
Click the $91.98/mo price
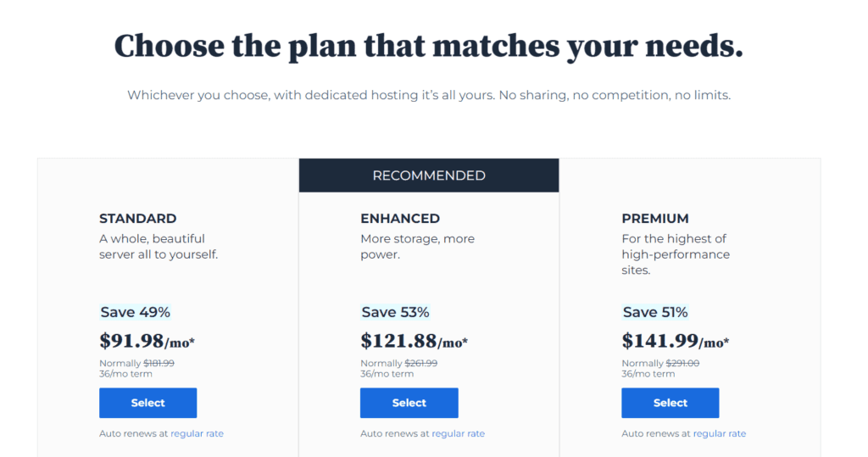(x=147, y=342)
